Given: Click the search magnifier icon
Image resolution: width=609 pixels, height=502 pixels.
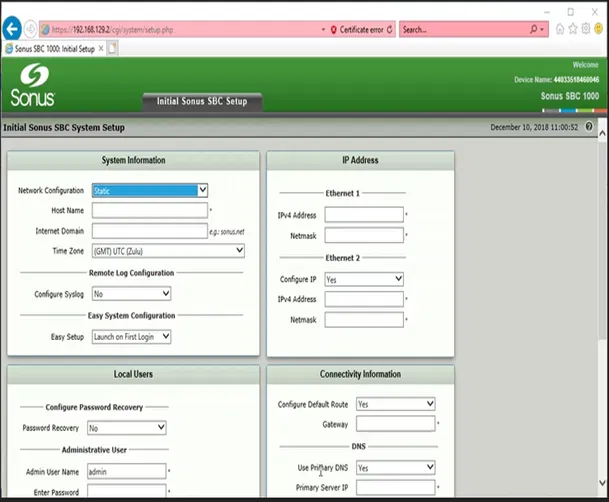Looking at the screenshot, I should [535, 30].
